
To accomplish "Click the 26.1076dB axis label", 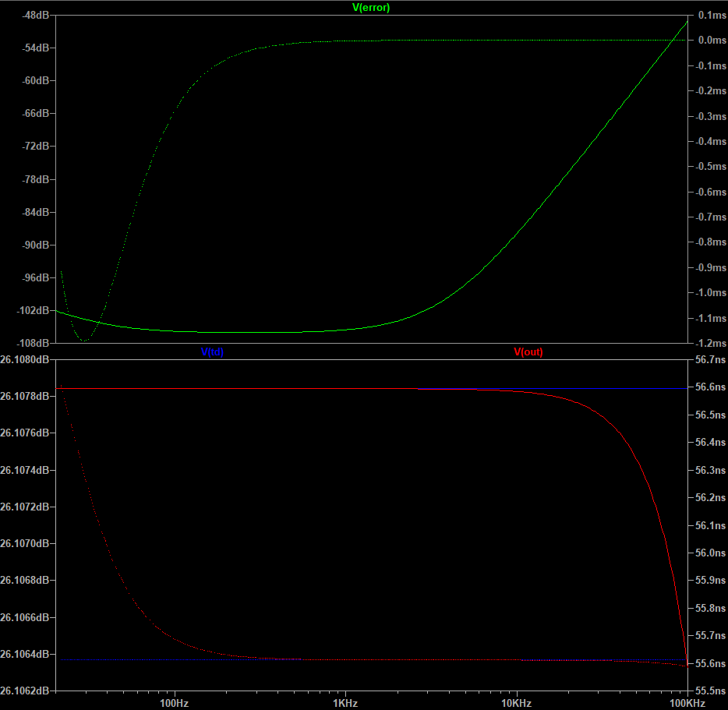I will coord(25,433).
